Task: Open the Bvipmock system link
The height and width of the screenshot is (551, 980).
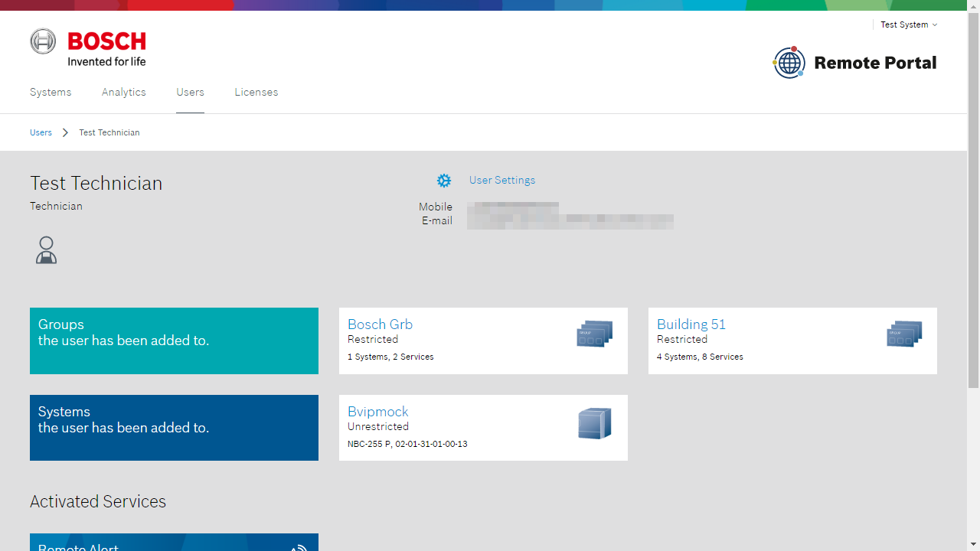Action: (378, 412)
